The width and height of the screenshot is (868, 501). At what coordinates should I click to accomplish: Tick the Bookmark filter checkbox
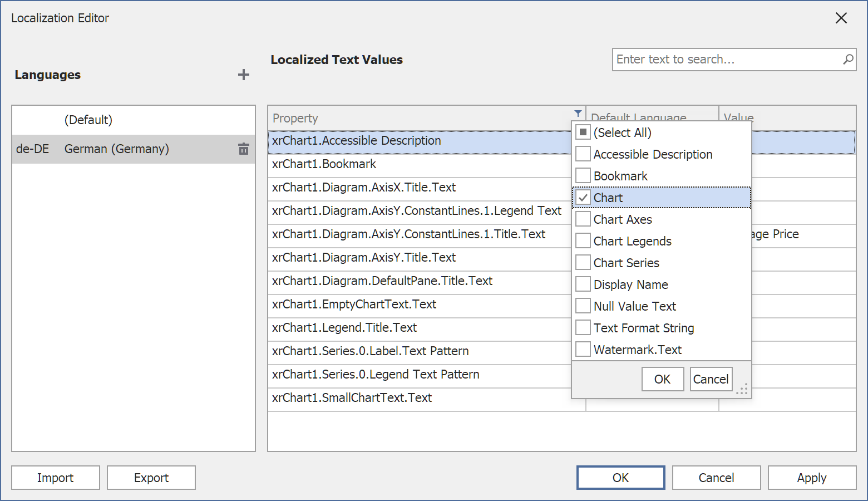[x=583, y=176]
